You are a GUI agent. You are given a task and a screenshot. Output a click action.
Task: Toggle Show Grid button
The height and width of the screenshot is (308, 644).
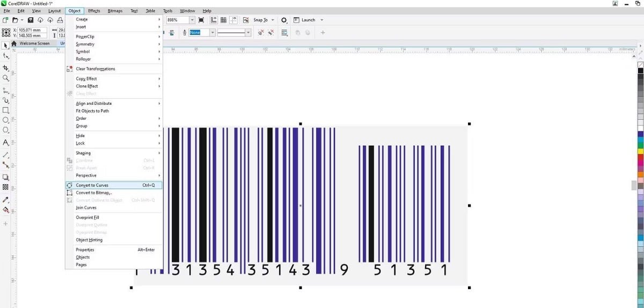pyautogui.click(x=223, y=20)
